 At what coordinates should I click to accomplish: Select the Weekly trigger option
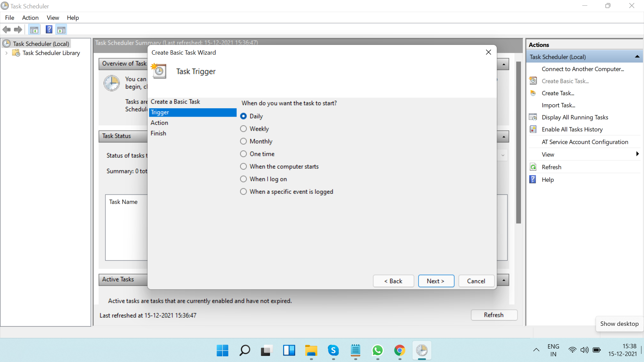(244, 129)
